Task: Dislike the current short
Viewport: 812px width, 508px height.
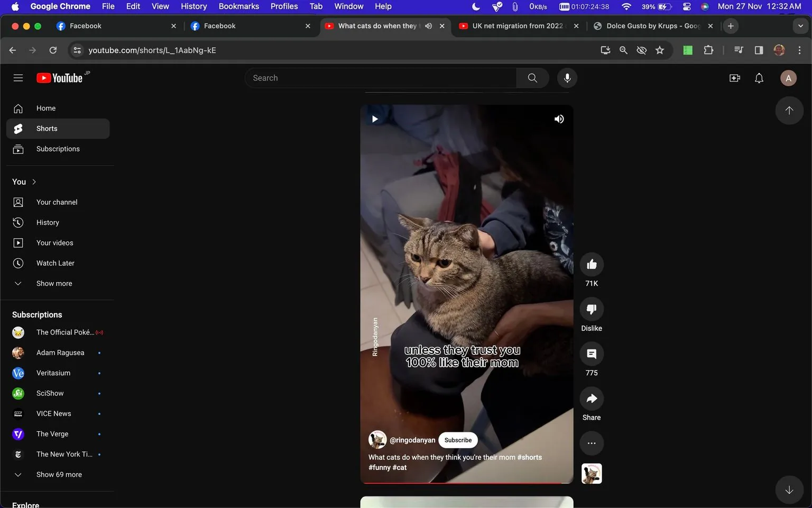Action: (591, 309)
